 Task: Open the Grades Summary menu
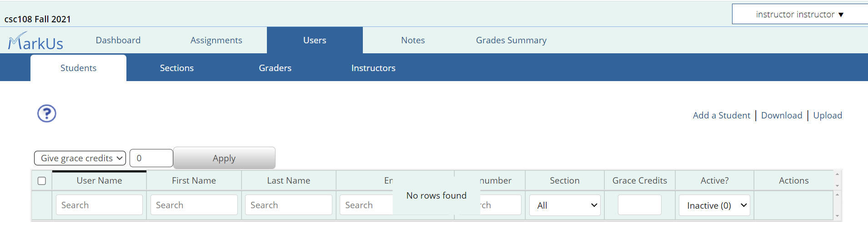[511, 40]
